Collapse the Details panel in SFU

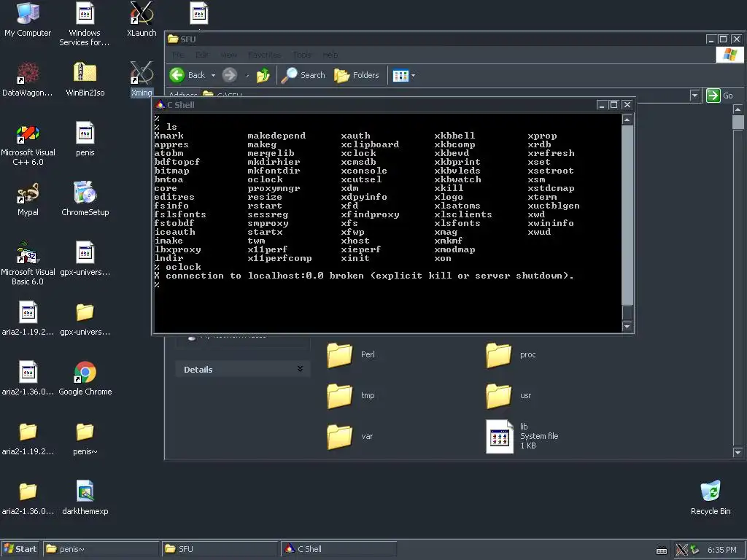click(x=300, y=369)
